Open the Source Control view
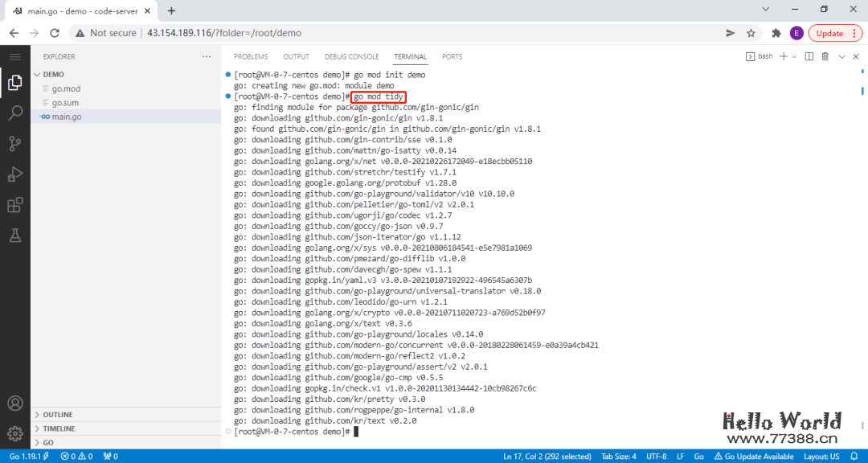Screen dimensions: 868x463 (14, 144)
